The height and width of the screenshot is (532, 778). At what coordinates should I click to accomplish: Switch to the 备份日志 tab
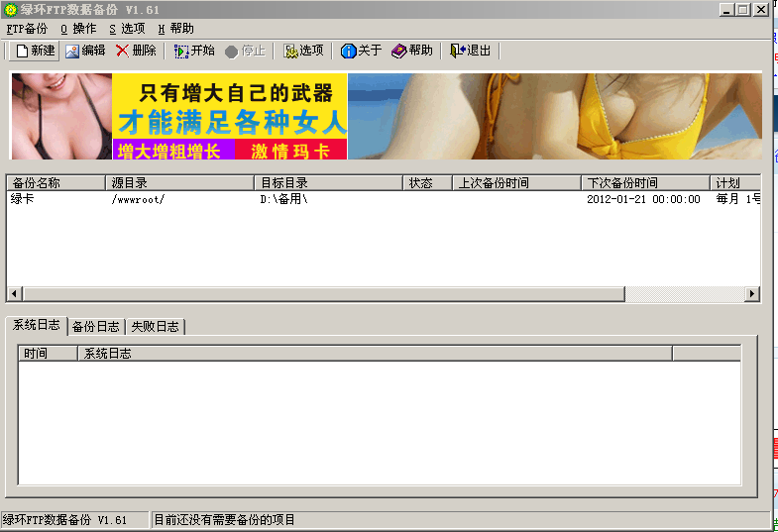coord(96,327)
